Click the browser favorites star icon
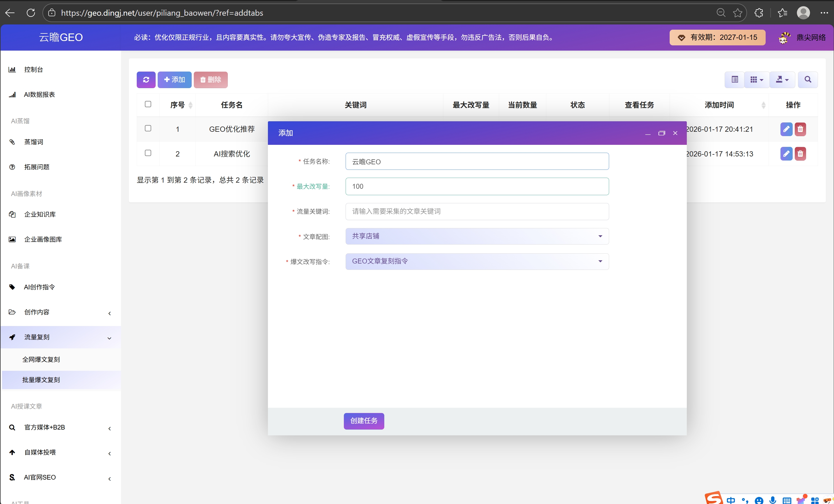This screenshot has width=834, height=504. pos(737,13)
